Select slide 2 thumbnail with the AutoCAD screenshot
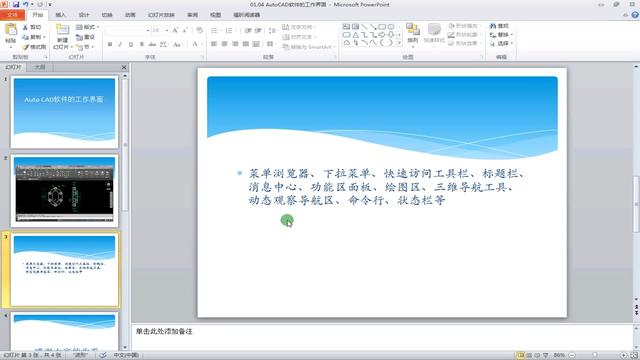Screen dimensions: 640x360 64,190
